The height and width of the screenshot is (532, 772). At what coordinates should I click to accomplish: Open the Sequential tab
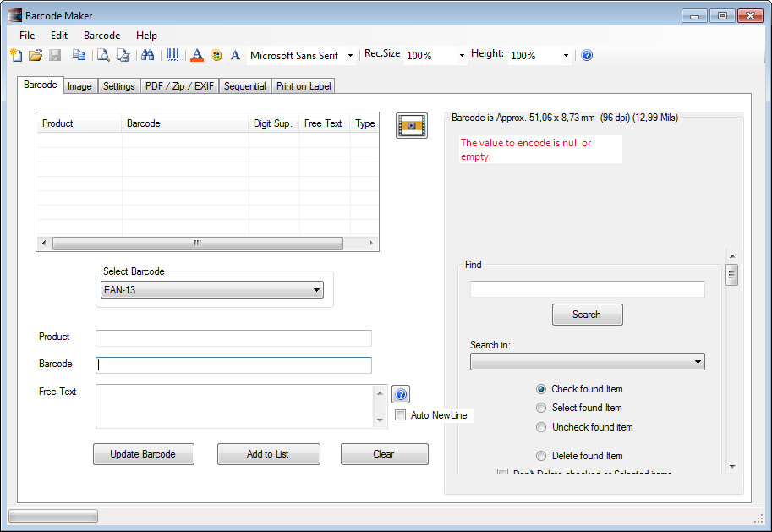click(x=244, y=86)
